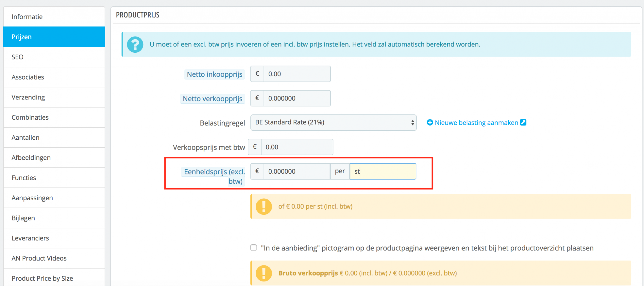Click the Netto verkoopprijs label
The image size is (644, 286).
click(x=213, y=99)
